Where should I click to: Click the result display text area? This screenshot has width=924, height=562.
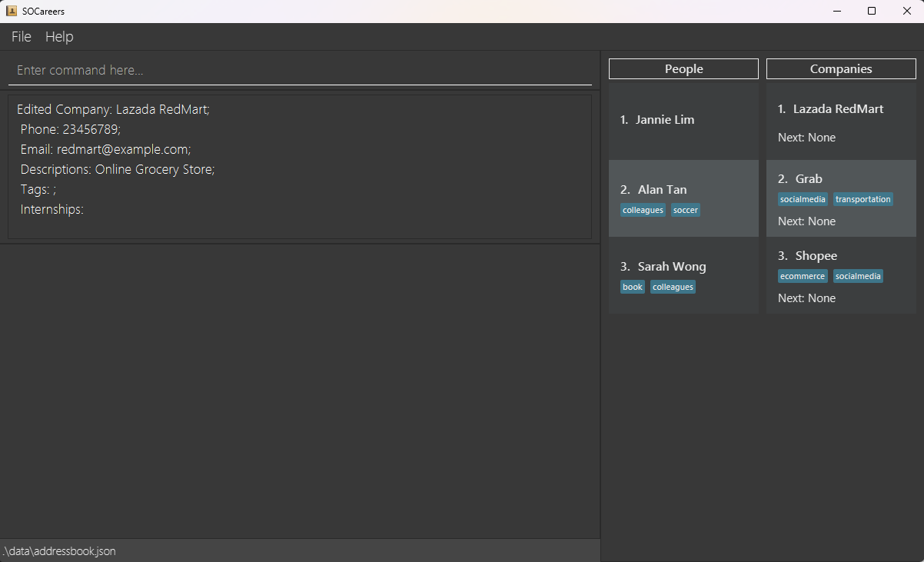pos(300,166)
